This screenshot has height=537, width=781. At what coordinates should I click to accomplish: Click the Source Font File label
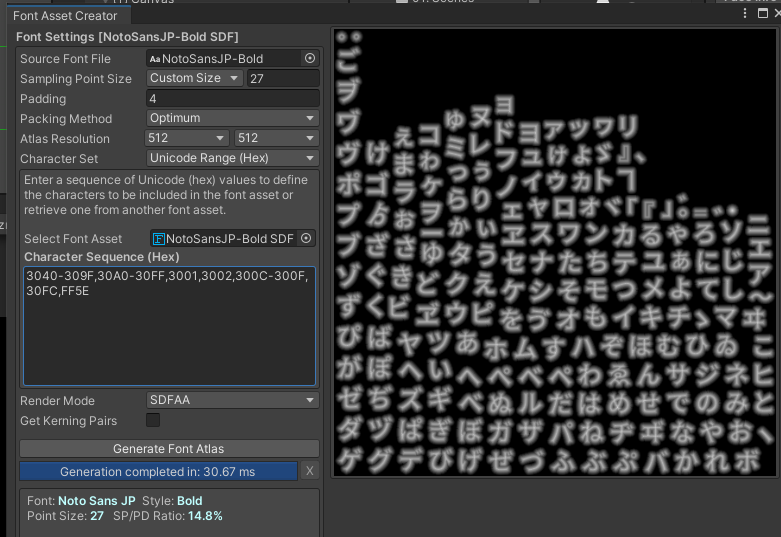click(65, 59)
